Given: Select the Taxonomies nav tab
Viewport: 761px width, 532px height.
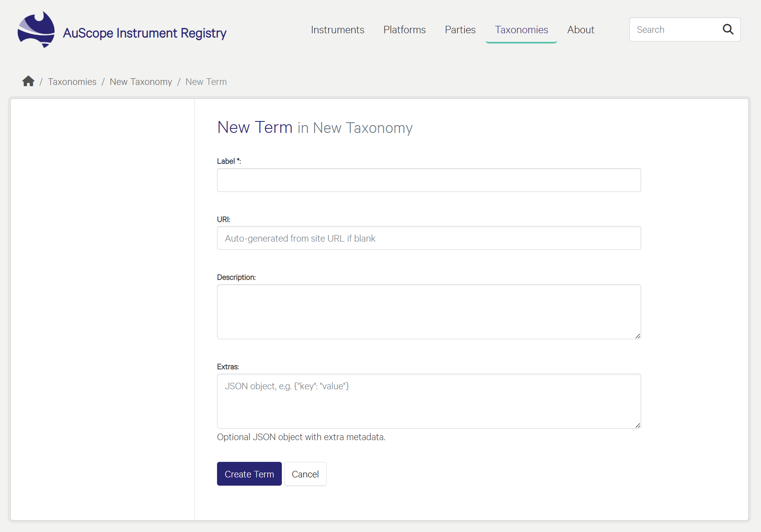Looking at the screenshot, I should click(521, 30).
